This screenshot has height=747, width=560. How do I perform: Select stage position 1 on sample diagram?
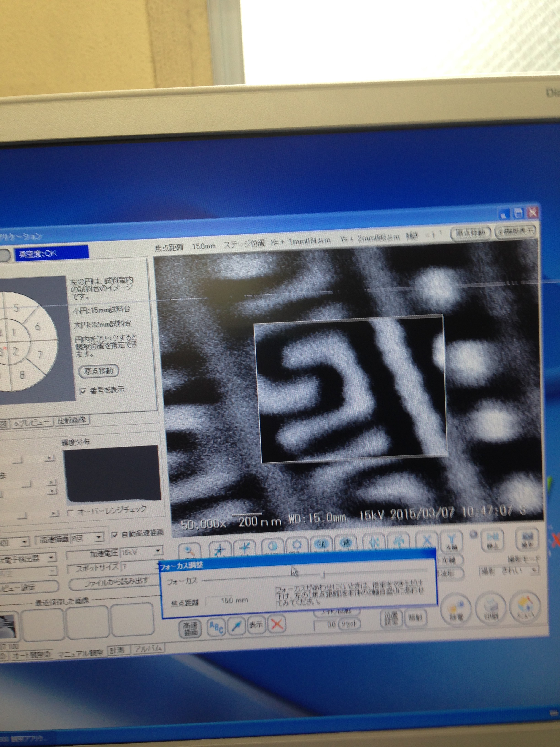point(14,332)
